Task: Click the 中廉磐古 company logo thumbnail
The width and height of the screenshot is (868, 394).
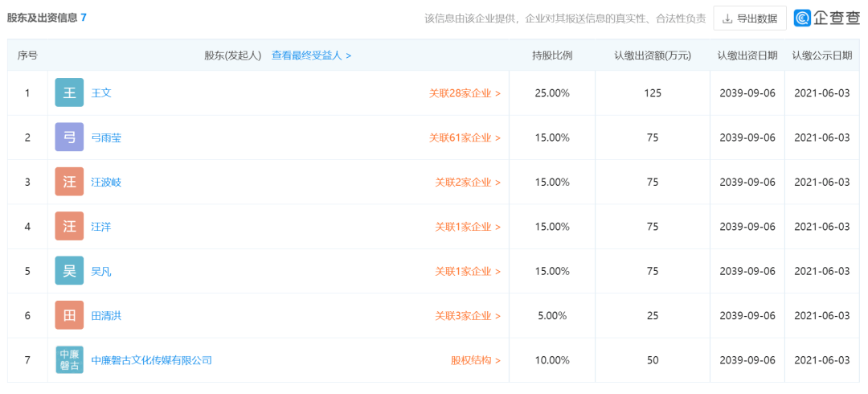Action: (69, 359)
